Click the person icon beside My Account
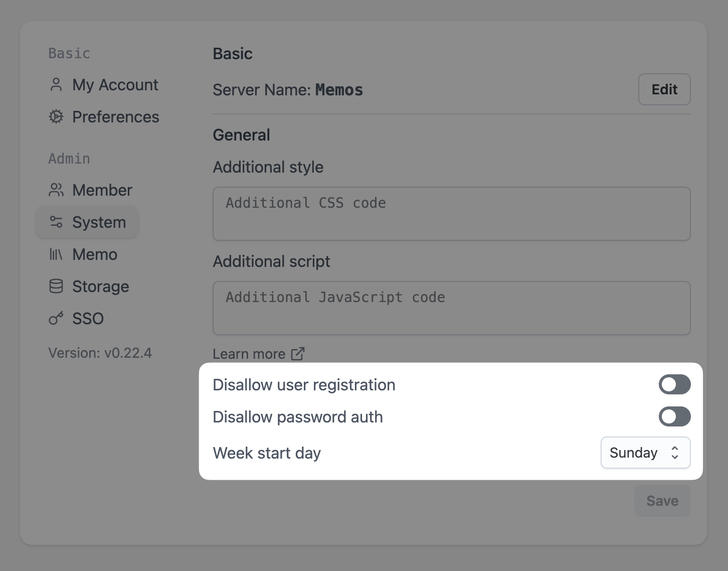Viewport: 728px width, 571px height. pos(56,85)
